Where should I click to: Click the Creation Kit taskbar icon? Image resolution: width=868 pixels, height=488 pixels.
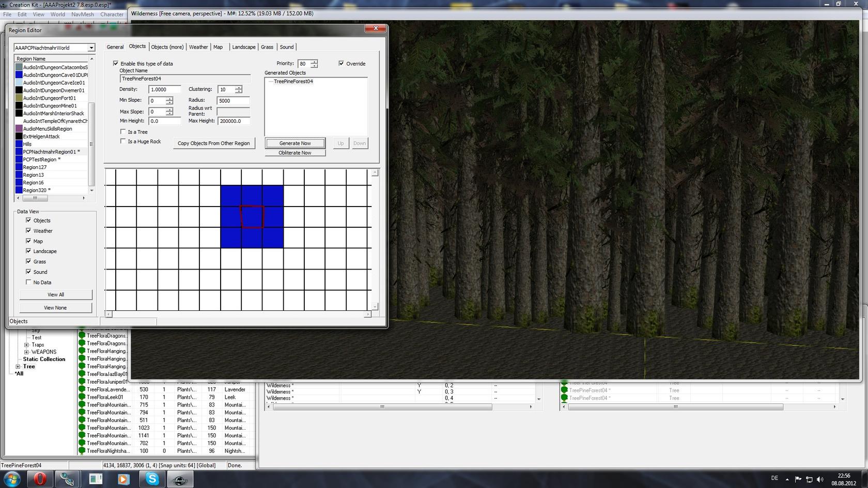(180, 479)
